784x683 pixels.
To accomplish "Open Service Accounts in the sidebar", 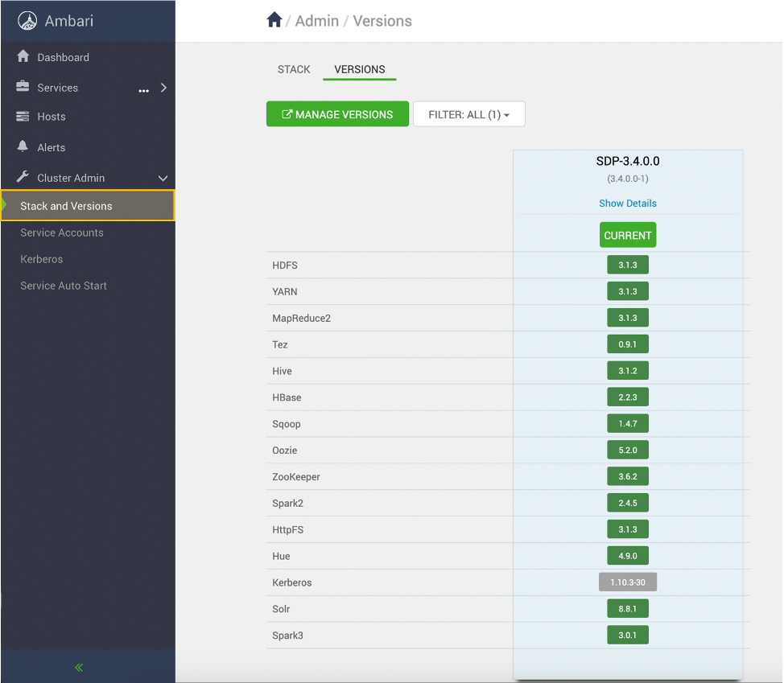I will pos(62,232).
